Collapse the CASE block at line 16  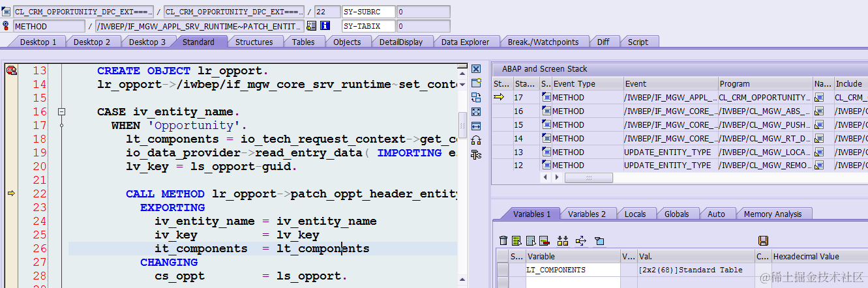61,111
